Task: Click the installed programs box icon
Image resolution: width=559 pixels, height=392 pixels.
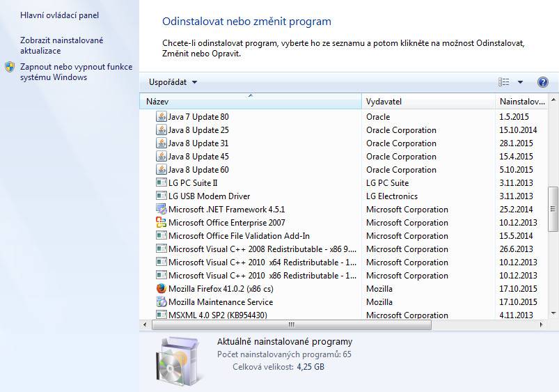Action: pos(178,361)
